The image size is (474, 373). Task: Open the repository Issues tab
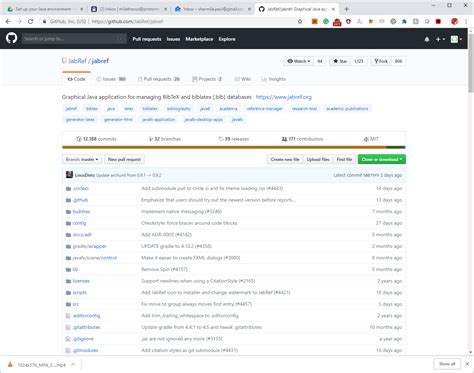[111, 79]
